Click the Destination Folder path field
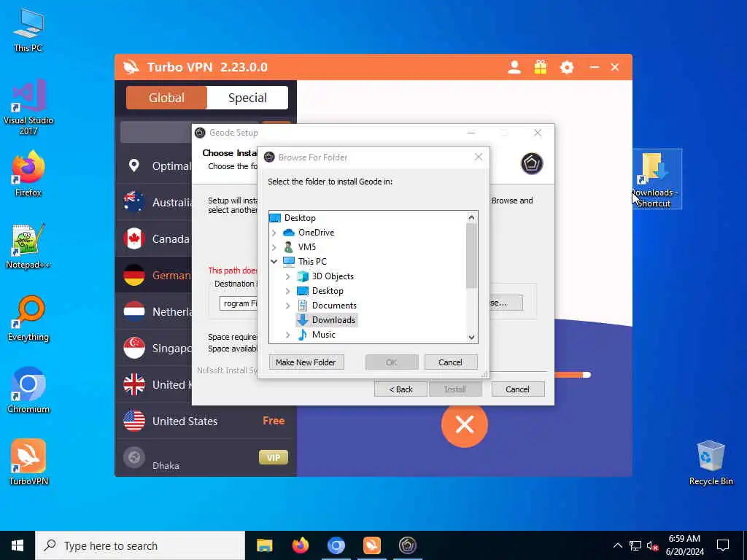Screen dimensions: 747x560 pyautogui.click(x=239, y=303)
